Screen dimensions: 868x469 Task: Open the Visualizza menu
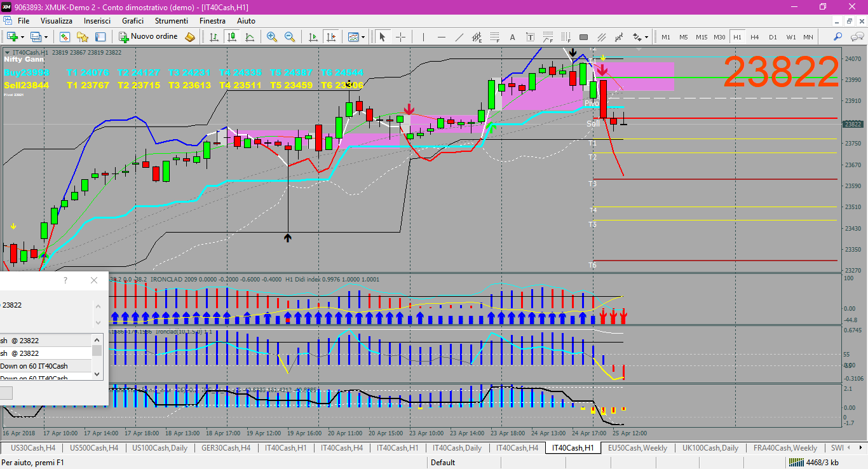[x=57, y=21]
